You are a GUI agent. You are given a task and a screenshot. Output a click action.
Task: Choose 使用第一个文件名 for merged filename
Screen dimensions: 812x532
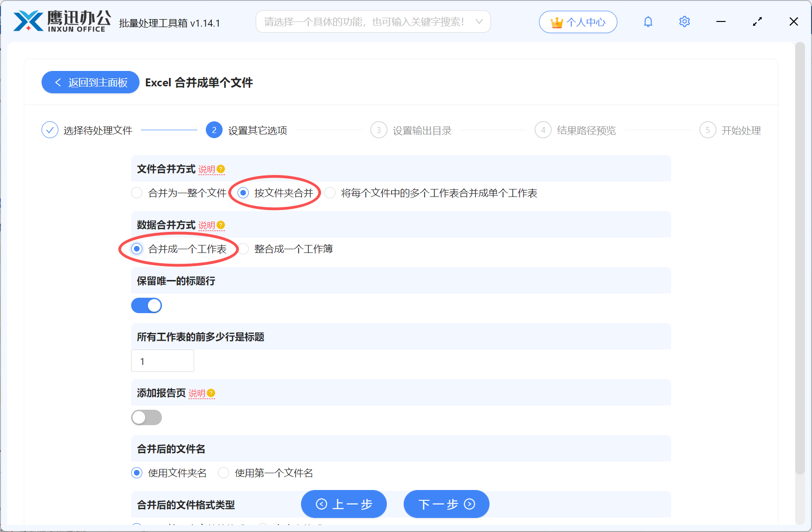224,473
